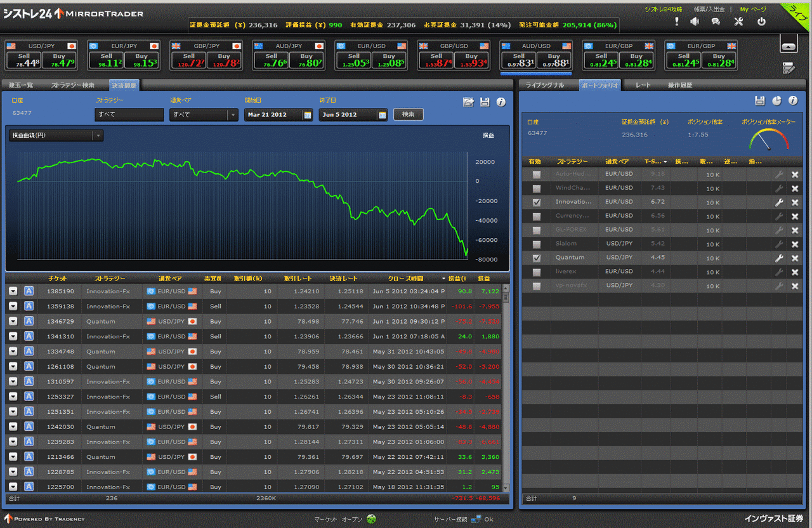
Task: Enable the Currency strategy checkbox
Action: [537, 216]
